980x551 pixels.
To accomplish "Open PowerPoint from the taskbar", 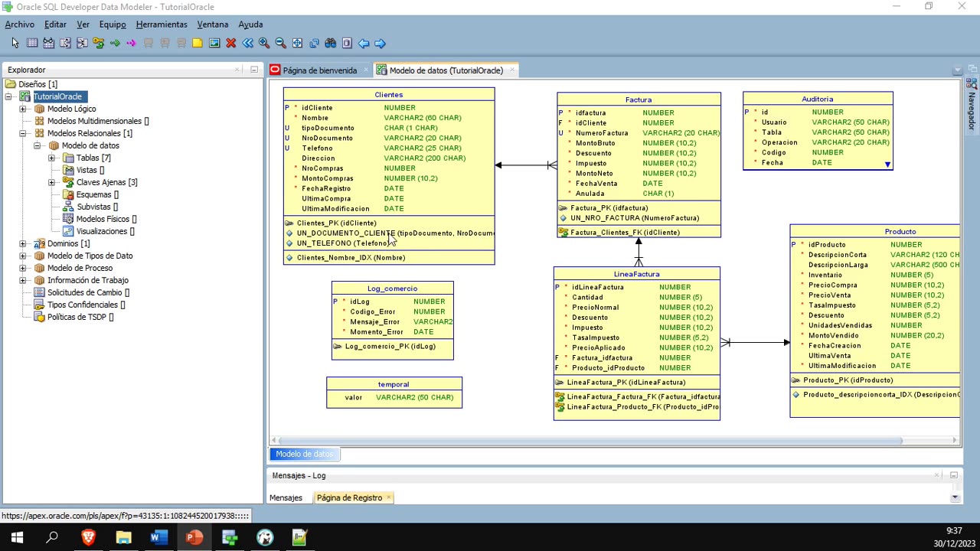I will click(x=194, y=537).
